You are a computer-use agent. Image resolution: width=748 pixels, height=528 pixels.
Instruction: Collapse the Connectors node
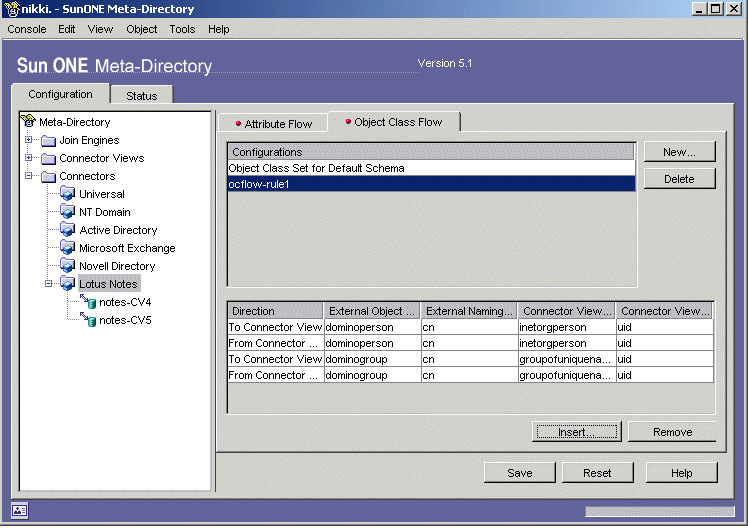[28, 176]
